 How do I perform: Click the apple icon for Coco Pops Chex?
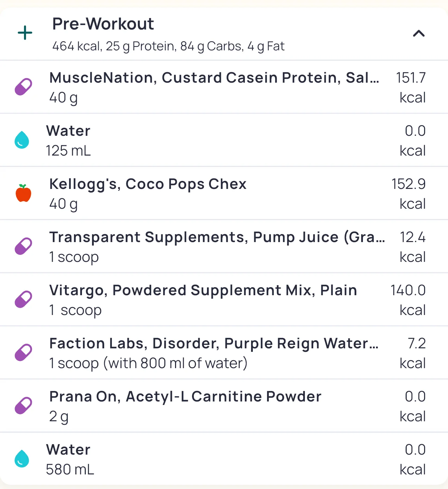pyautogui.click(x=23, y=193)
